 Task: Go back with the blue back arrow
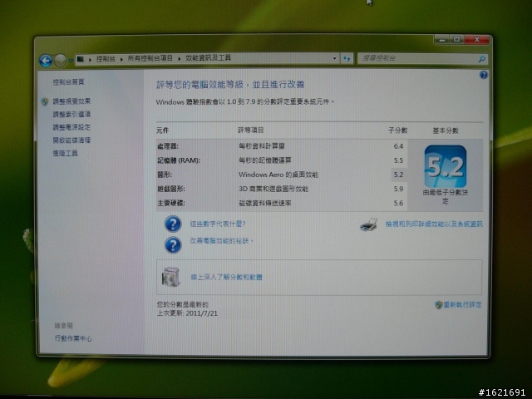(46, 61)
